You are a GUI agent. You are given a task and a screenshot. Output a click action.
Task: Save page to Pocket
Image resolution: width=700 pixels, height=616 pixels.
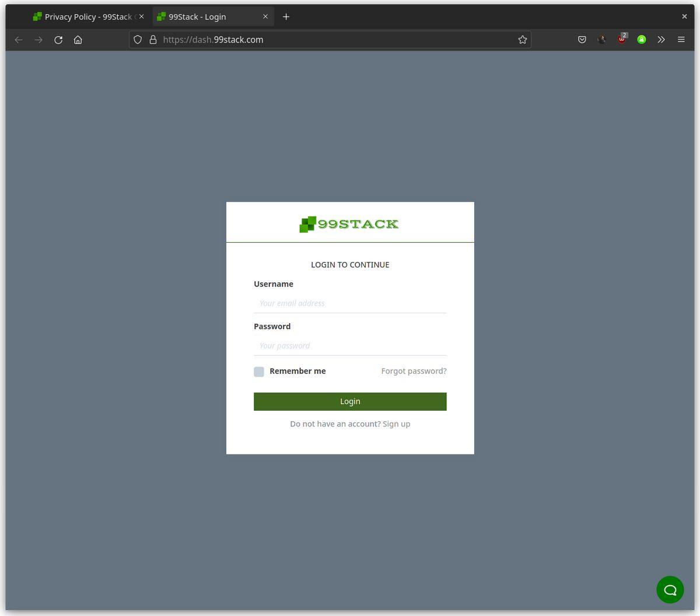click(x=582, y=40)
